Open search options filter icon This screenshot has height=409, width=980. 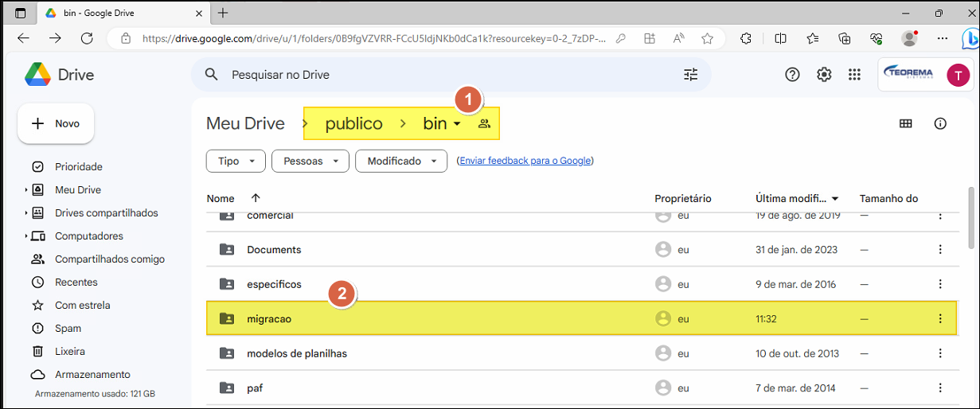point(690,74)
